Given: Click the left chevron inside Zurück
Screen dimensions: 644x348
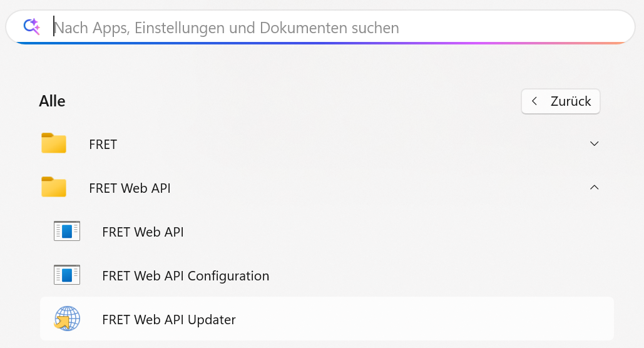Looking at the screenshot, I should tap(534, 101).
